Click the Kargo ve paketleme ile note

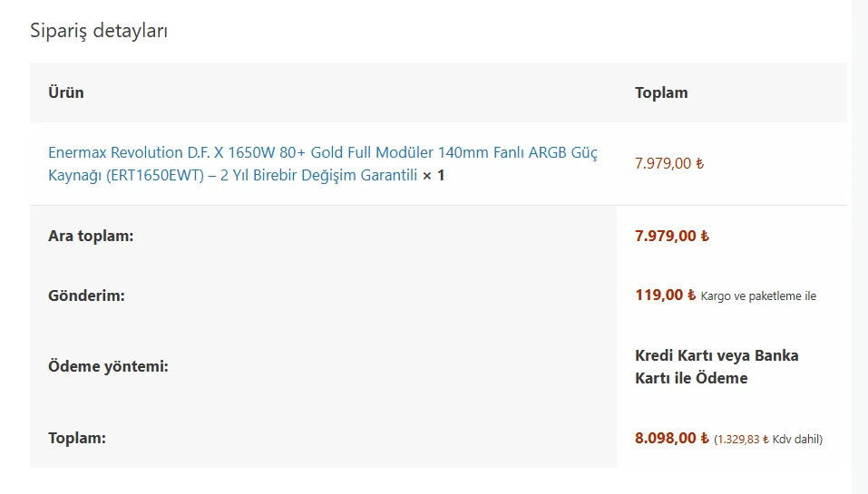(x=758, y=296)
